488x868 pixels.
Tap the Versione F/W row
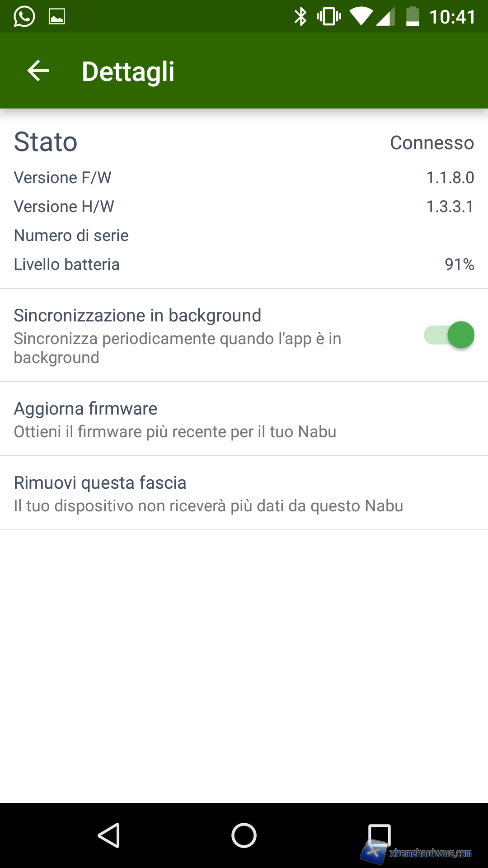[x=244, y=178]
